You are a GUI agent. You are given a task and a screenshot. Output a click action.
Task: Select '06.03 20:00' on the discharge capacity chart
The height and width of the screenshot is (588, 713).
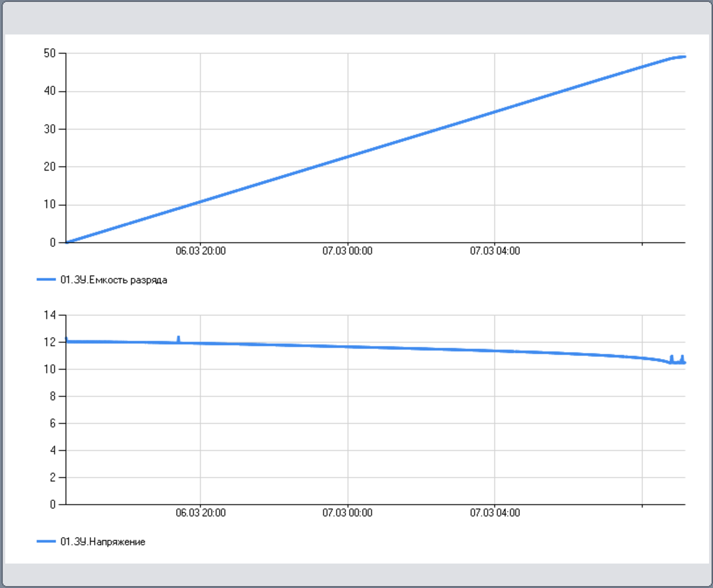click(x=200, y=251)
